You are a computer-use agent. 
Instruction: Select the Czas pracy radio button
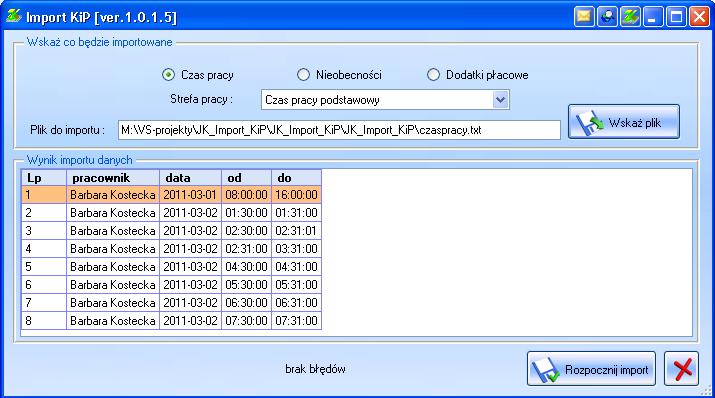click(168, 75)
